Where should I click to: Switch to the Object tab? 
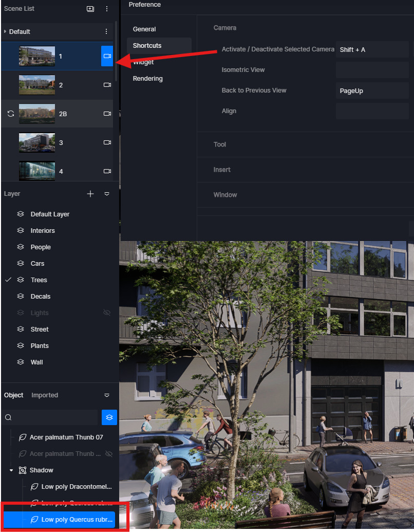[13, 395]
